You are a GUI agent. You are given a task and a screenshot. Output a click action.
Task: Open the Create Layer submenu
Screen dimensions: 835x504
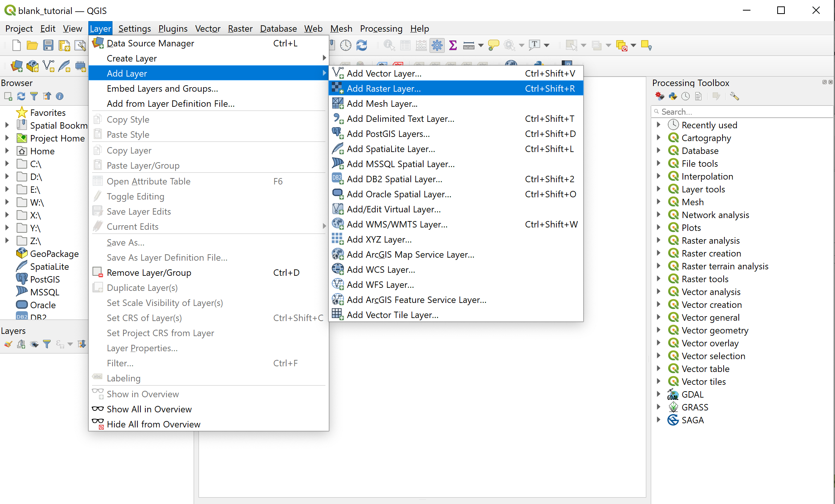pos(209,58)
